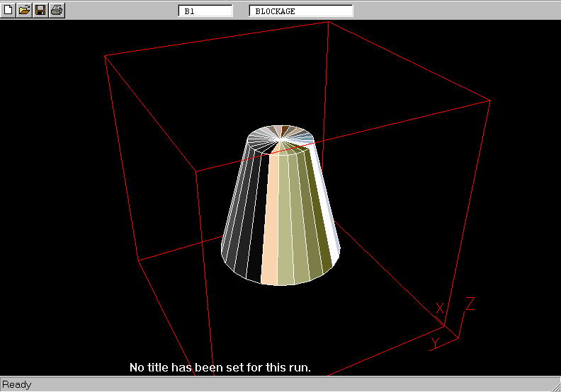Click the peach-colored facet of the cone
Screen dimensions: 561x392
(271, 219)
